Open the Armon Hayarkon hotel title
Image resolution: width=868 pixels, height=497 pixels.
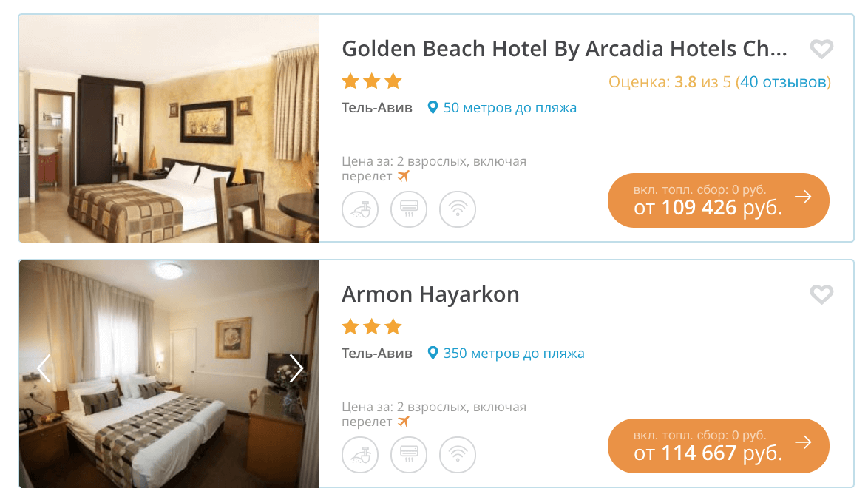(430, 294)
